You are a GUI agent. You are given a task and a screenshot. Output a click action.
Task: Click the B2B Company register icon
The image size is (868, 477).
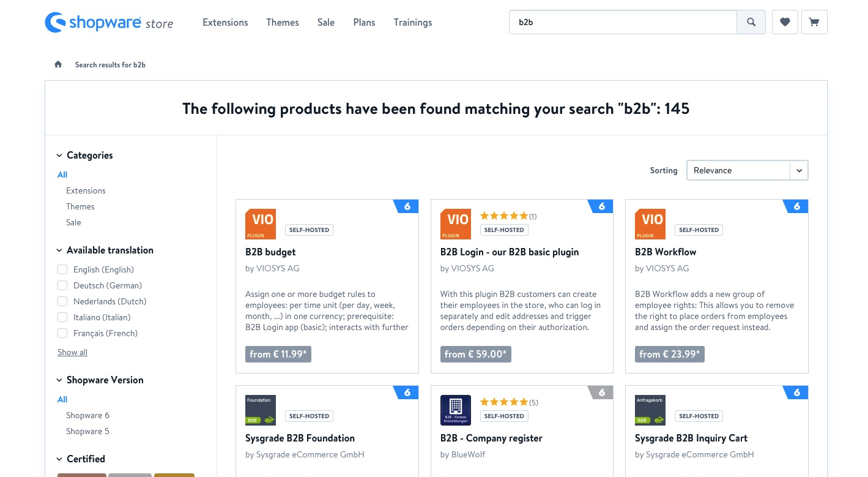point(456,410)
